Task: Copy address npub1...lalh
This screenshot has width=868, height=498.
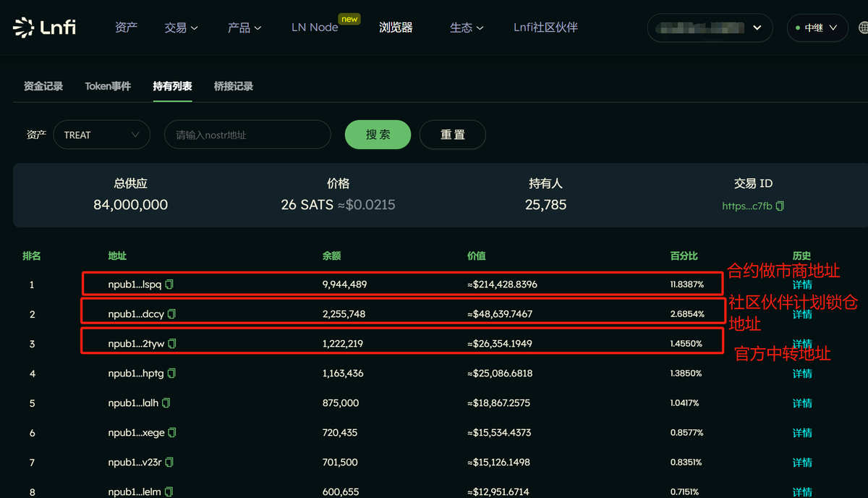Action: coord(166,402)
